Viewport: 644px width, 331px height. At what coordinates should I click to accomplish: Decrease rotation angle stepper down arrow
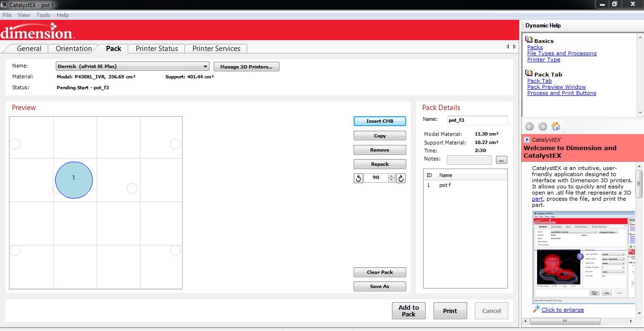pos(391,180)
